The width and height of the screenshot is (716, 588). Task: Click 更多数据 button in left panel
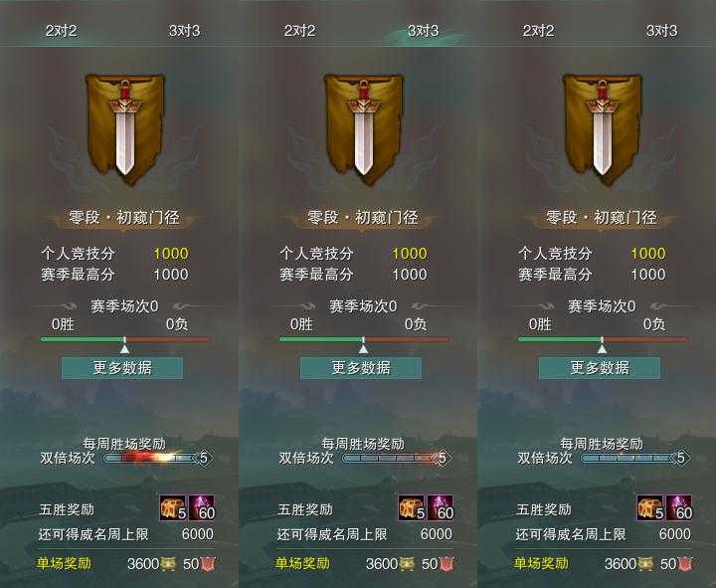122,368
